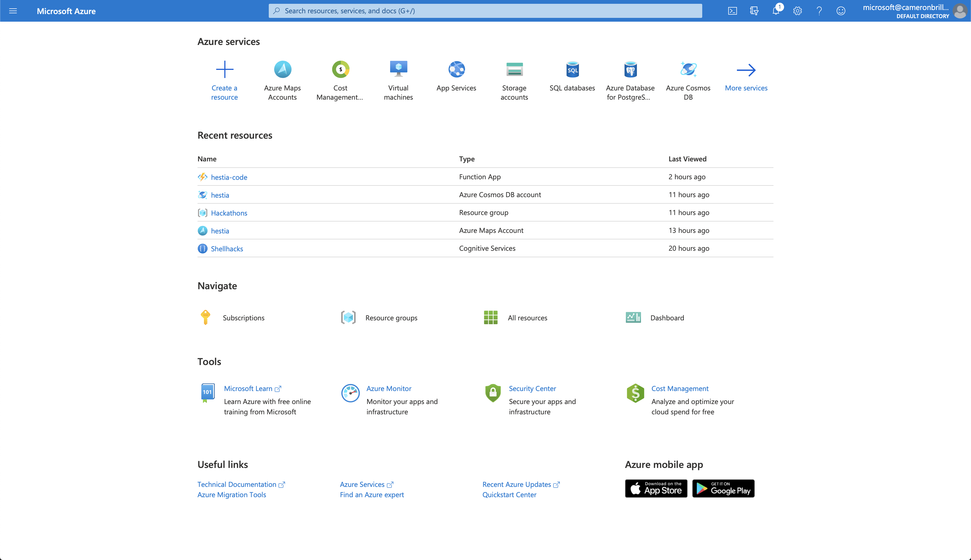Navigate to Resource groups
The height and width of the screenshot is (560, 971).
[x=391, y=318]
